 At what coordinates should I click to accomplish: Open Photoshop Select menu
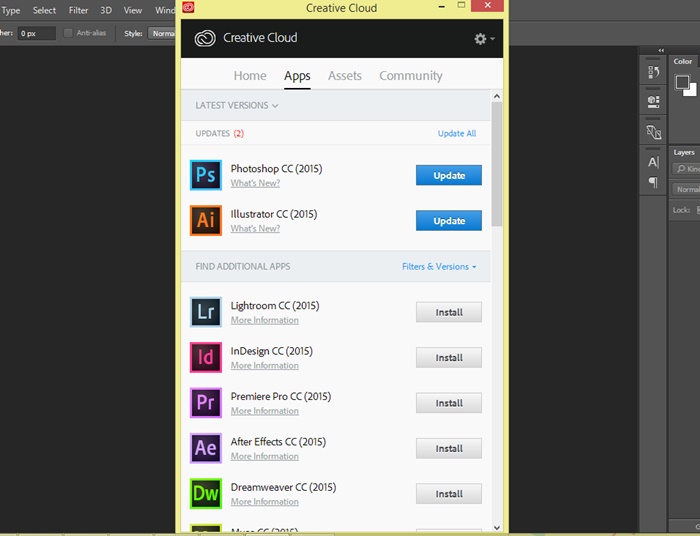pyautogui.click(x=44, y=10)
